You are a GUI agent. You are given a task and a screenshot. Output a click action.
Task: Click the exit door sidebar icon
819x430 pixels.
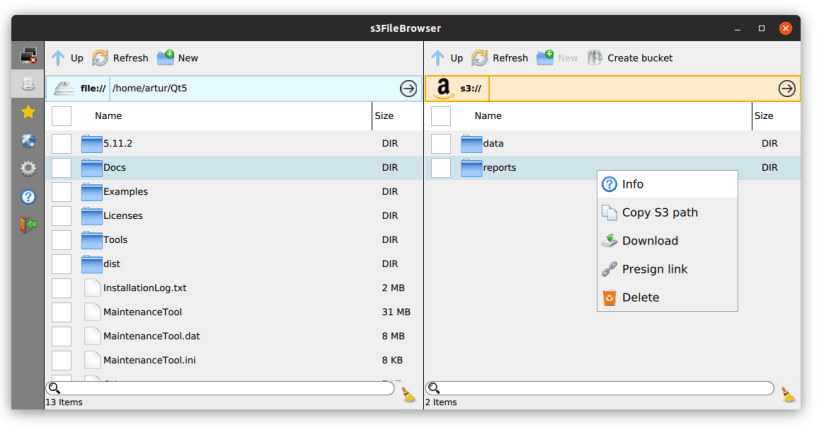(x=28, y=225)
